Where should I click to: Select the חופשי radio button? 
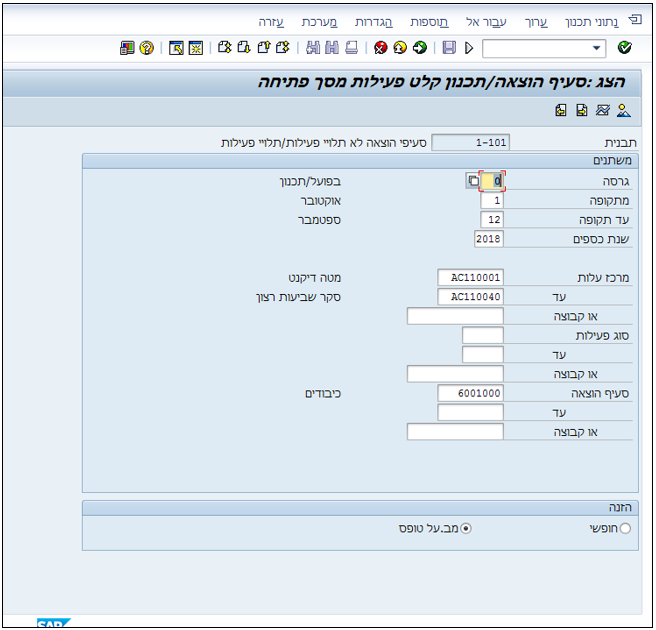point(626,528)
